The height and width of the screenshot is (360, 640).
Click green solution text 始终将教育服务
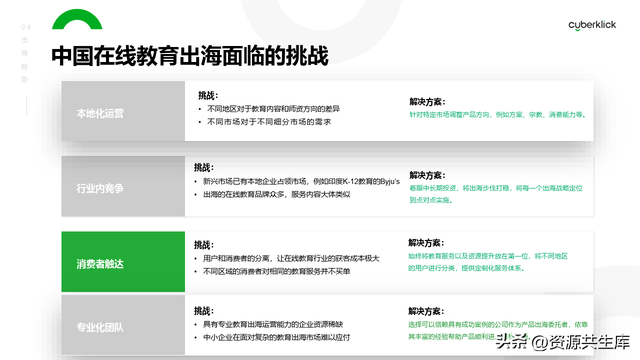488,262
